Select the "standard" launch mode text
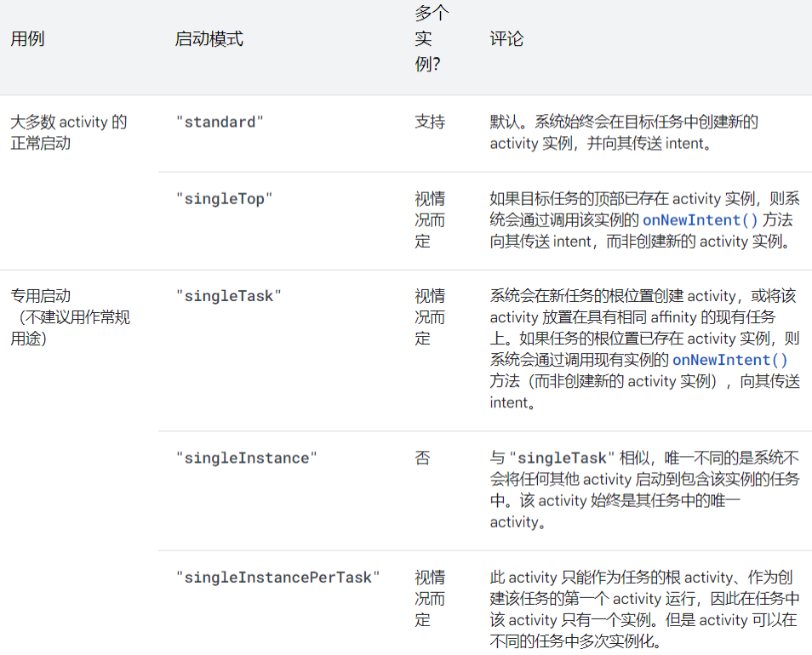The image size is (812, 655). click(220, 122)
